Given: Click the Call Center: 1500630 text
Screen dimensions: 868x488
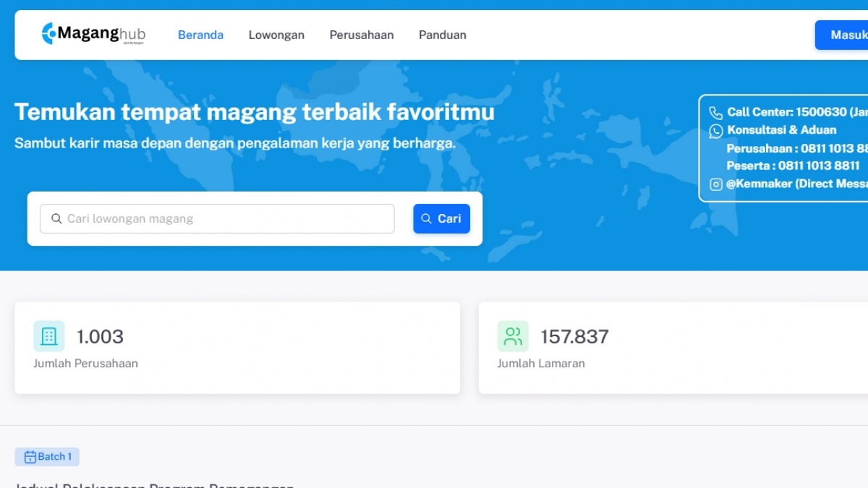Looking at the screenshot, I should pos(797,112).
